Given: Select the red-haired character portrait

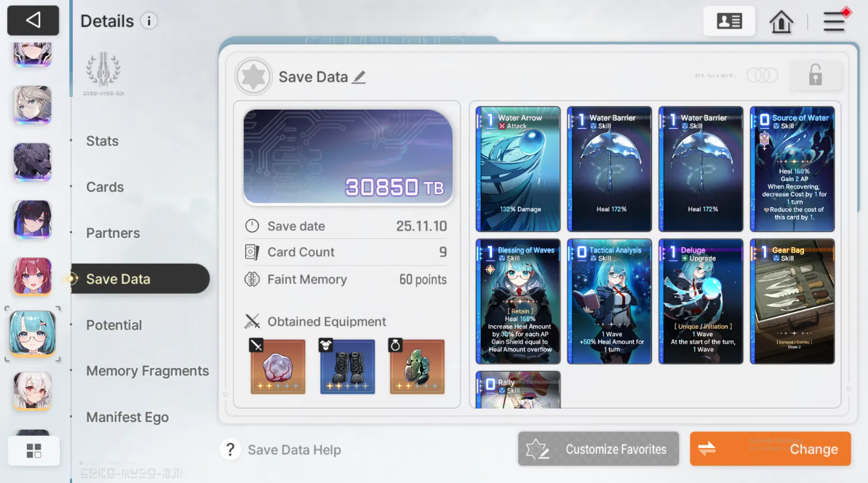Looking at the screenshot, I should point(33,276).
